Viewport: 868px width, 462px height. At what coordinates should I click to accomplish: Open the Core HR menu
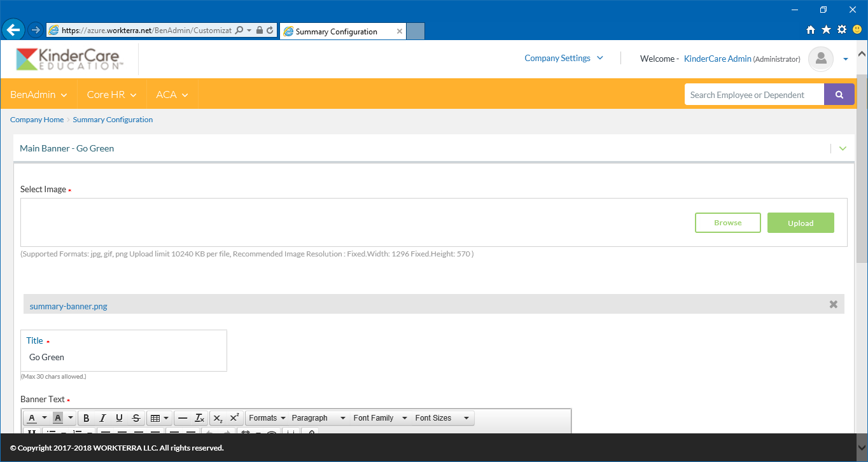tap(111, 94)
